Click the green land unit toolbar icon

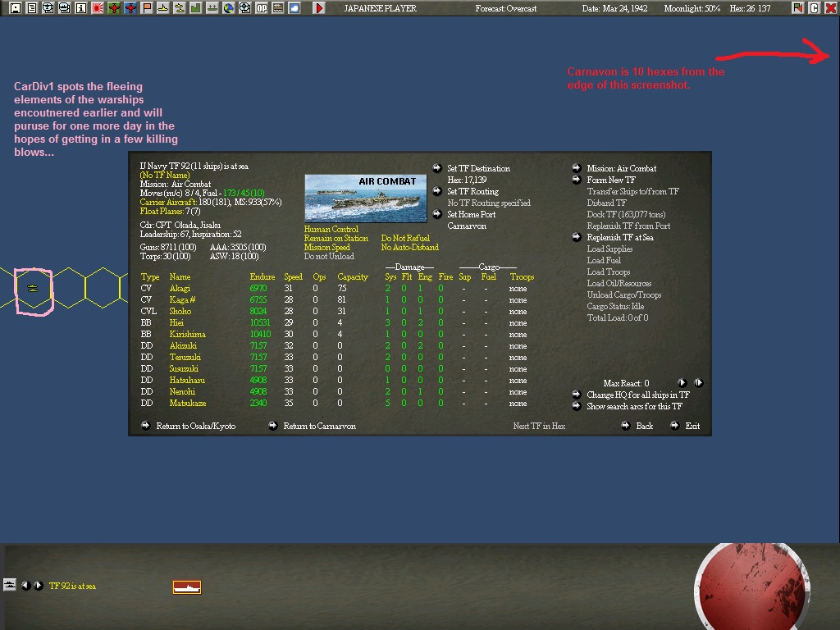(x=194, y=8)
